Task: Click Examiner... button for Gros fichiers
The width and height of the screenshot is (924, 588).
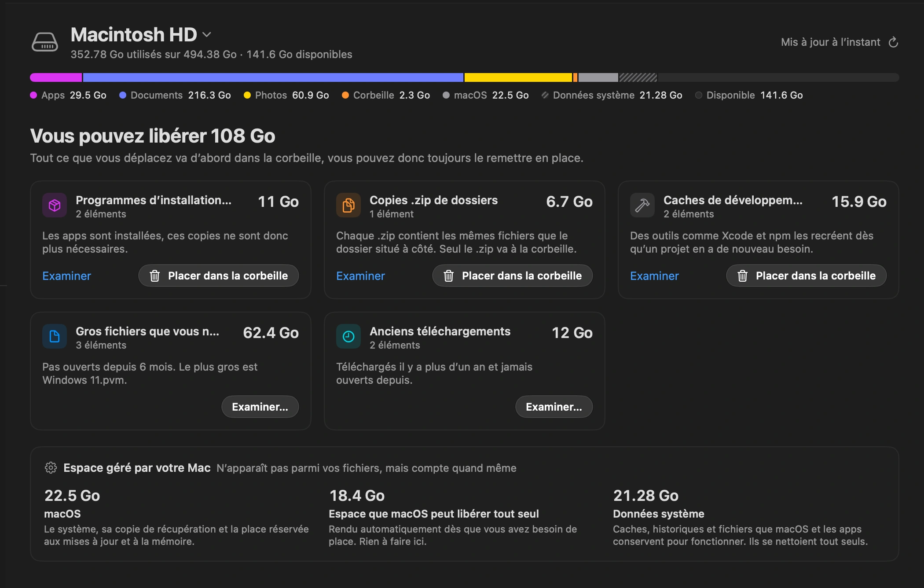Action: [x=260, y=407]
